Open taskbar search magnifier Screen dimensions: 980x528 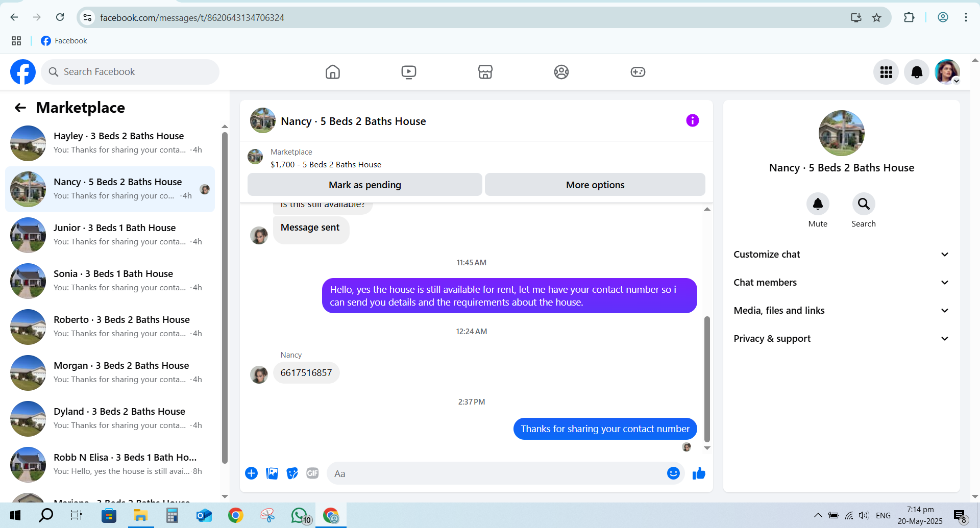(x=46, y=516)
